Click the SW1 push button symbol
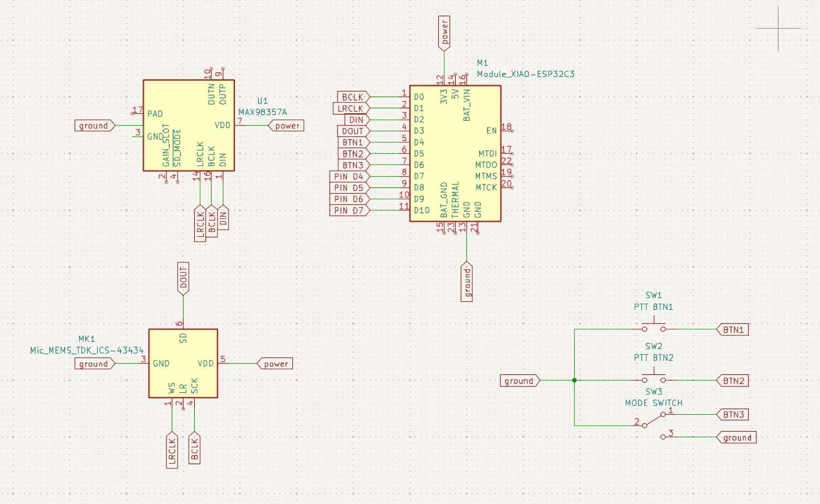This screenshot has width=820, height=504. (x=654, y=328)
